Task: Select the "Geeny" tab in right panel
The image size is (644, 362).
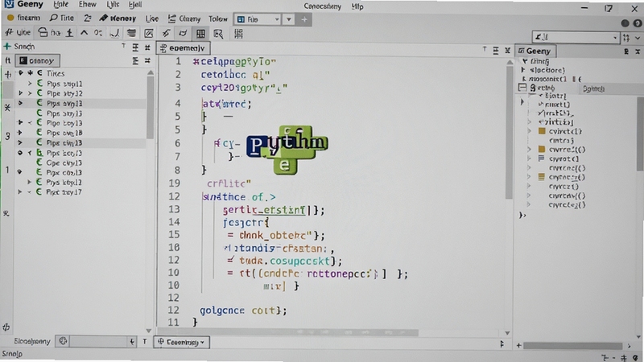Action: [x=535, y=51]
